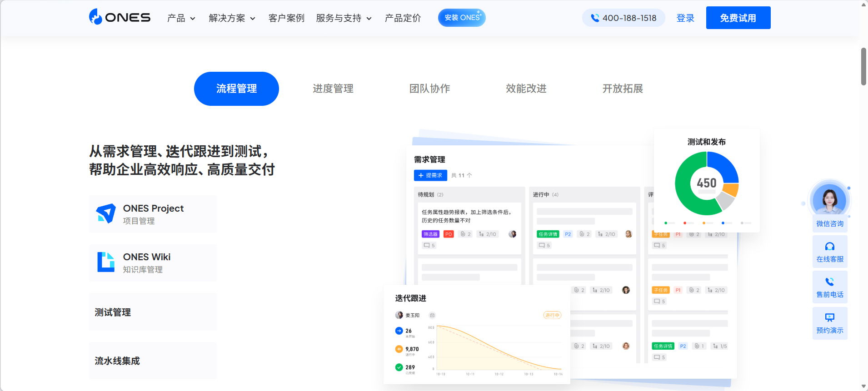Click the 筛选器 purple tag

tap(430, 234)
